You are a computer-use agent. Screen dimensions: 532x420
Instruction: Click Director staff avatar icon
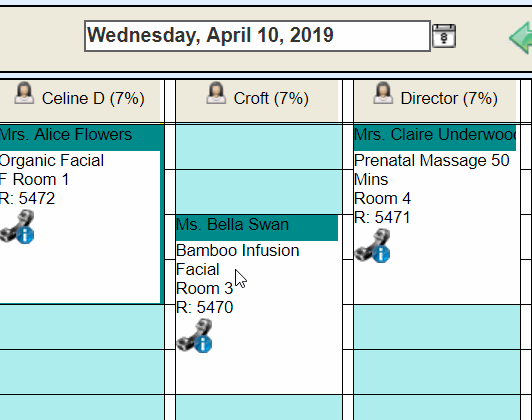[x=383, y=93]
